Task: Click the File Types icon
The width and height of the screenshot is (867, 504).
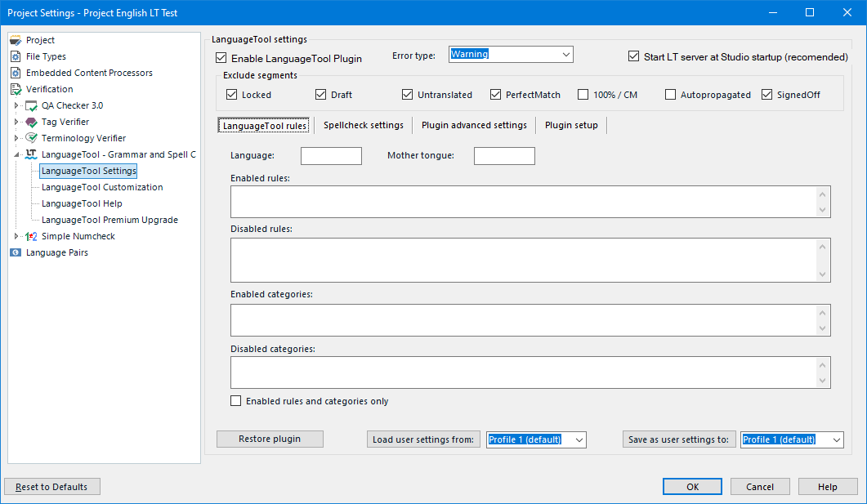Action: click(x=16, y=56)
